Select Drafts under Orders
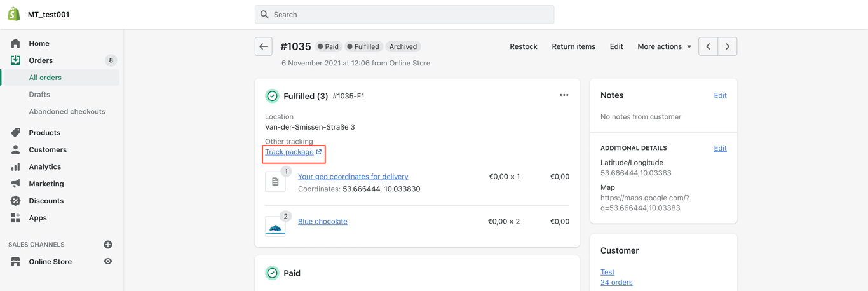The width and height of the screenshot is (868, 291). tap(39, 94)
